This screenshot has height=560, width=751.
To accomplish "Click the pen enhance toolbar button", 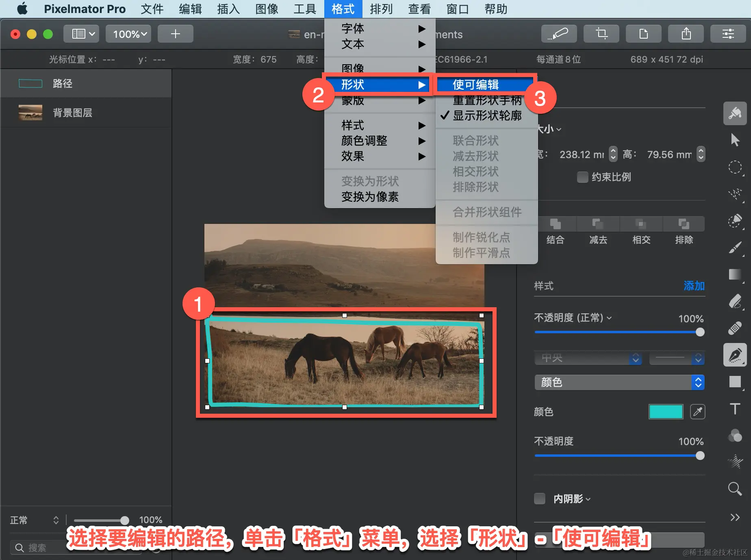I will (559, 34).
